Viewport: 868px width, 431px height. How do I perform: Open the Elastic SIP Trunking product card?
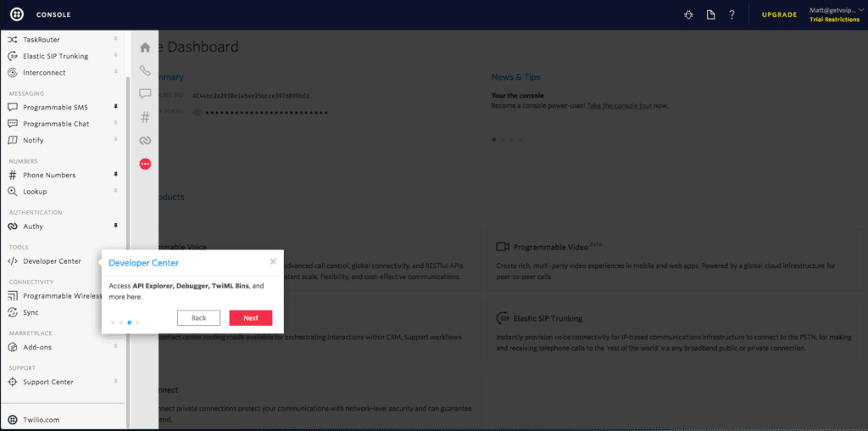(674, 331)
